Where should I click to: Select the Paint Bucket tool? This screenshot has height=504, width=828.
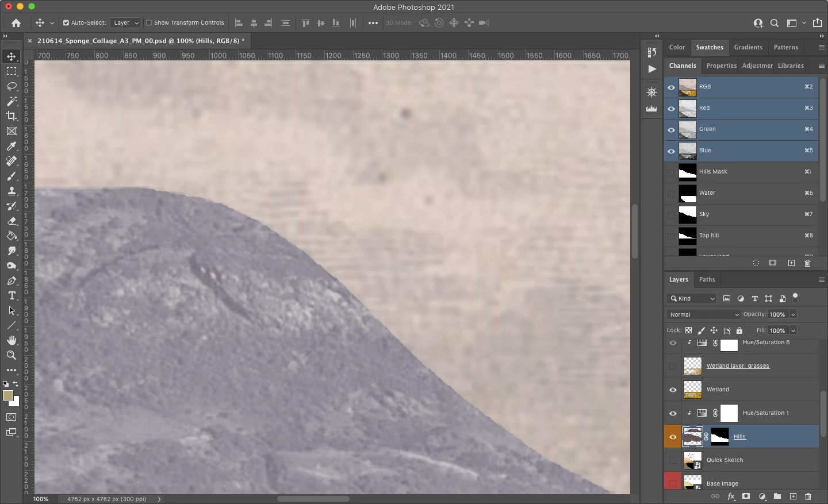(11, 236)
